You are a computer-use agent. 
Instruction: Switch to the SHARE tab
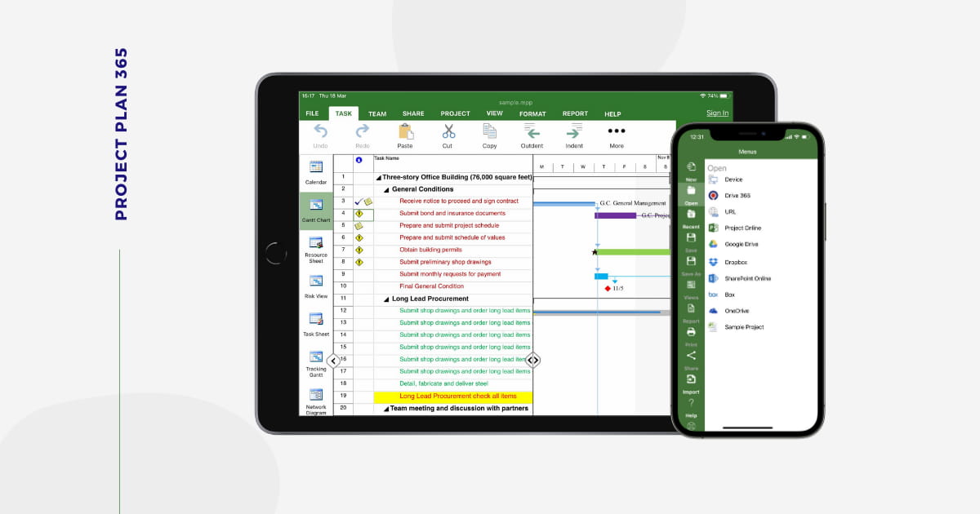pos(413,113)
